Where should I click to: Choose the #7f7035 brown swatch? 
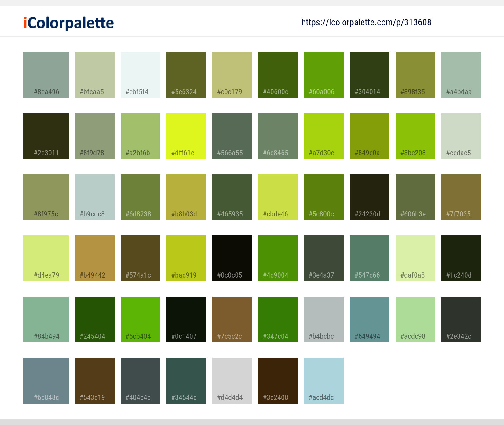(x=461, y=197)
